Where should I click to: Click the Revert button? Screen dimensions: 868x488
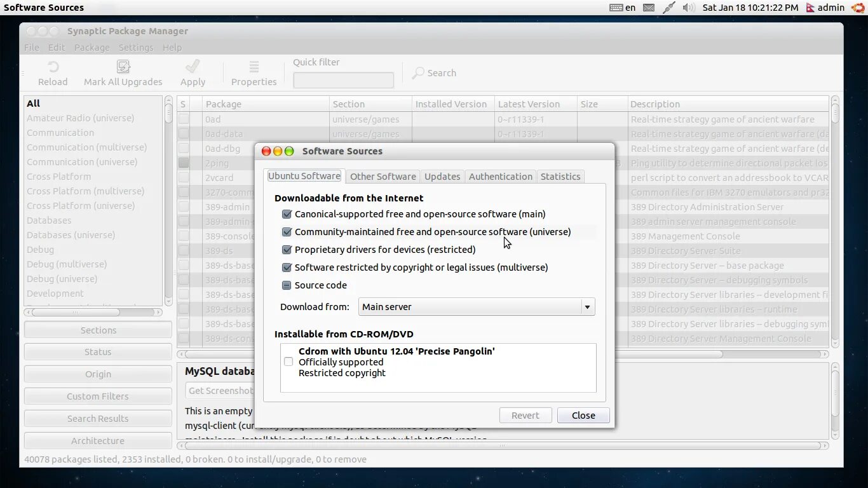point(526,416)
